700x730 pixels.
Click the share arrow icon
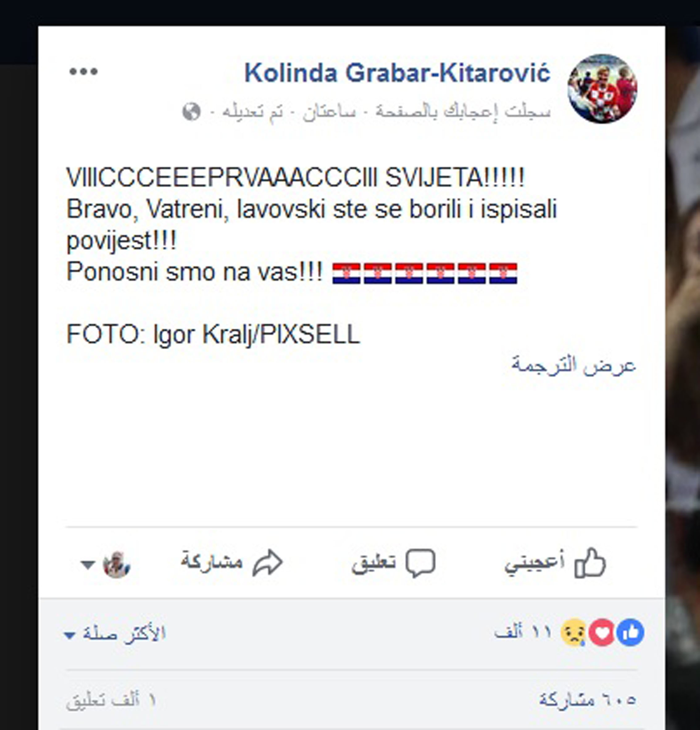267,563
